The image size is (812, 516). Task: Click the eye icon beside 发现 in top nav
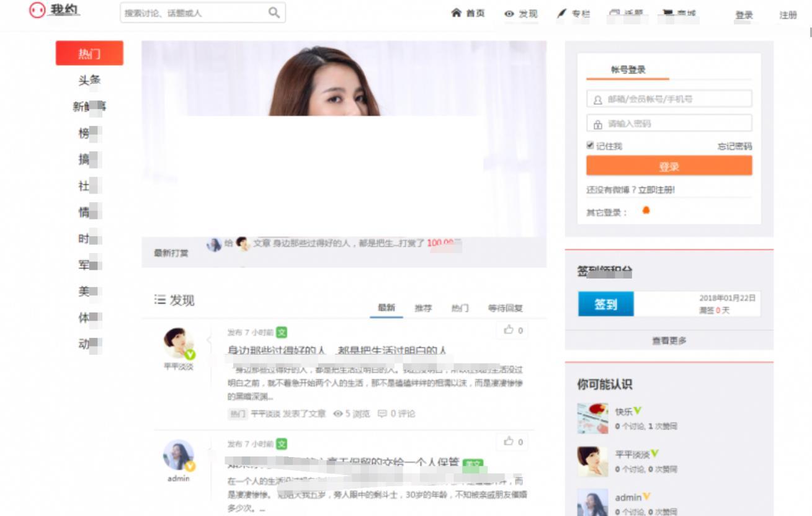point(510,14)
